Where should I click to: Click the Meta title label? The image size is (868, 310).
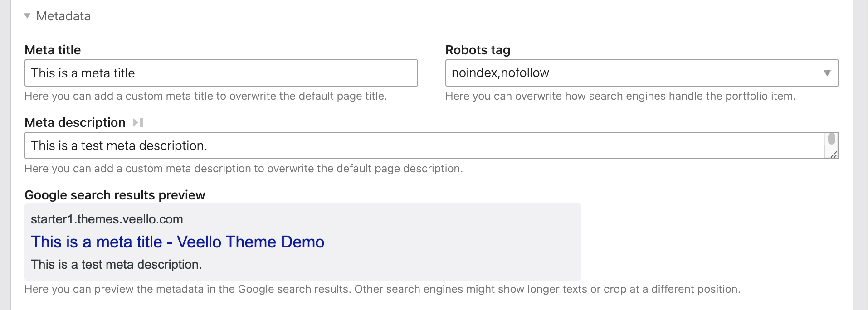point(53,50)
